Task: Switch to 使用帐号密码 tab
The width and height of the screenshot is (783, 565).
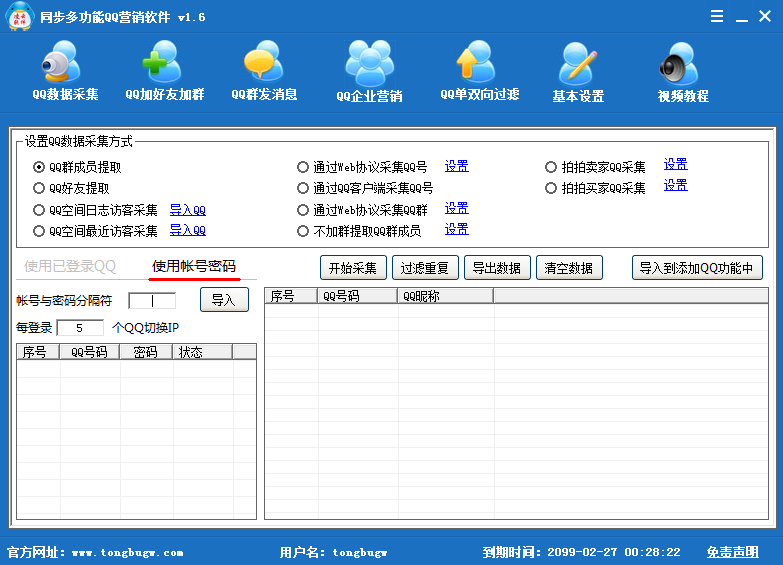Action: 194,266
